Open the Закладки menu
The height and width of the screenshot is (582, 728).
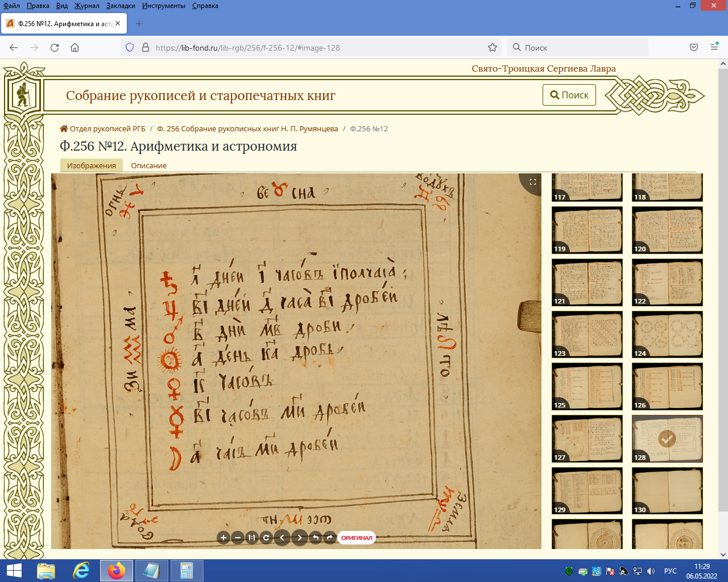121,6
